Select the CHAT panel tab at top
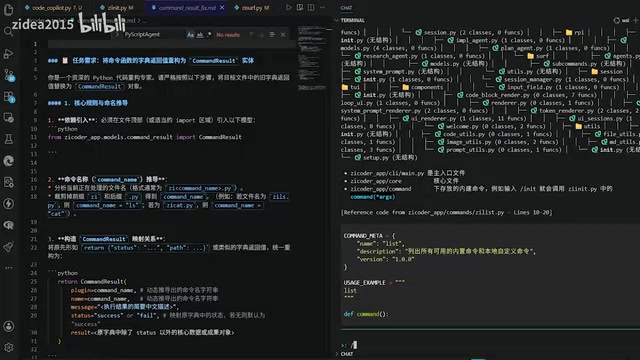Image resolution: width=640 pixels, height=360 pixels. (346, 8)
